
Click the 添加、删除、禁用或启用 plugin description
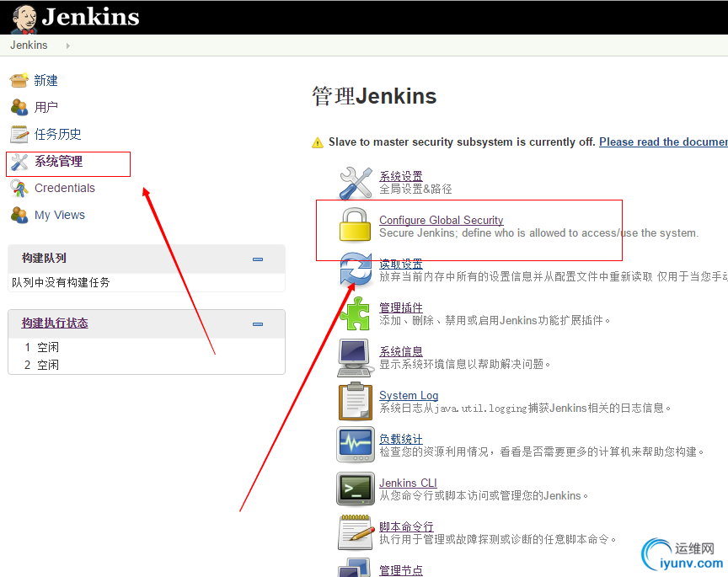click(495, 320)
